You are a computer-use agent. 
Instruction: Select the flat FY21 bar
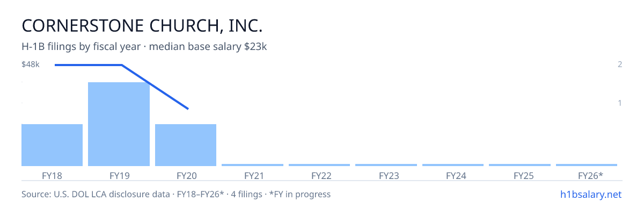click(x=252, y=165)
